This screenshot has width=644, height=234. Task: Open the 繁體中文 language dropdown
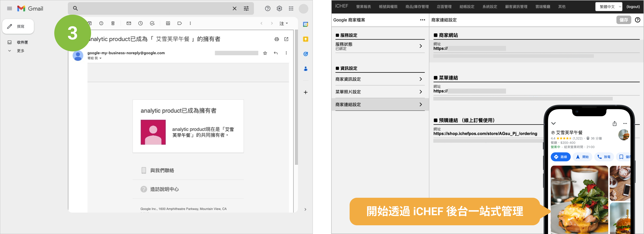click(609, 7)
